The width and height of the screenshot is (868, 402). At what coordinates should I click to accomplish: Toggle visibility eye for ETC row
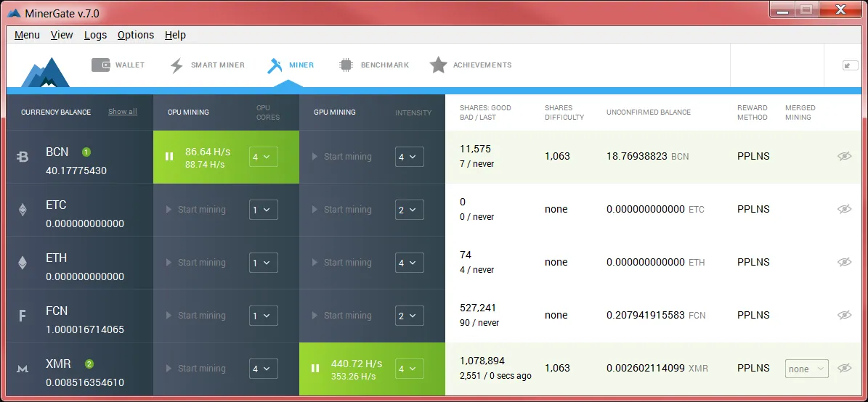[x=844, y=209]
